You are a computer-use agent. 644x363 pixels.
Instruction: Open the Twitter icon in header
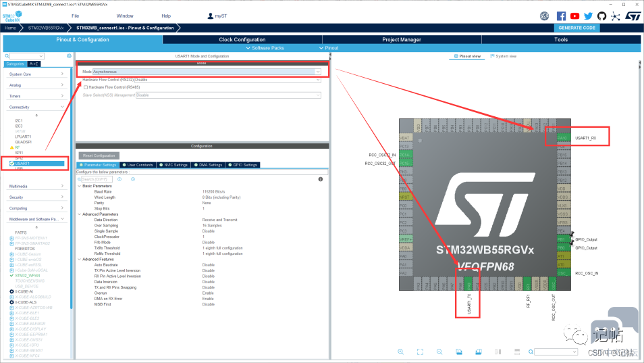[588, 16]
